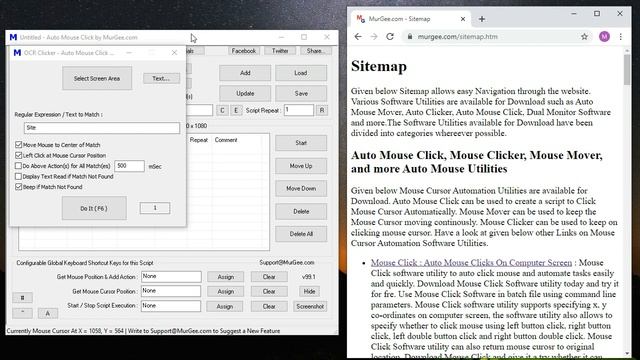
Task: Click the A button
Action: coord(47,313)
